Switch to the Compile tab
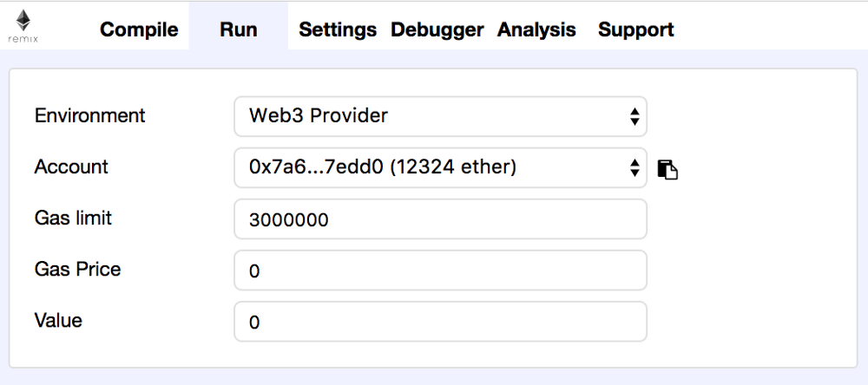 139,29
